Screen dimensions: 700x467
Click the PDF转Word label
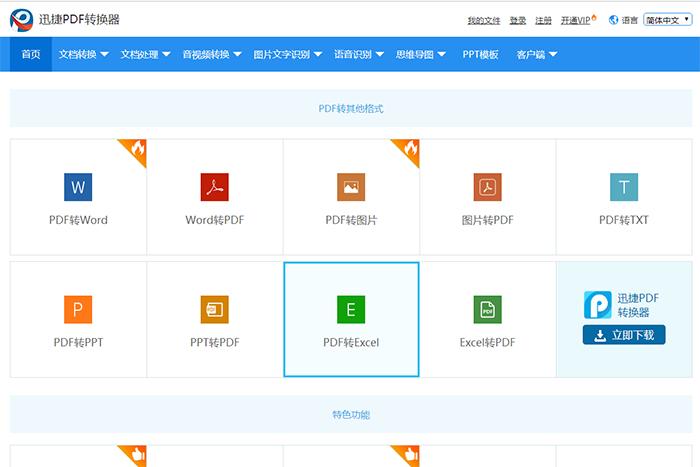pos(78,220)
